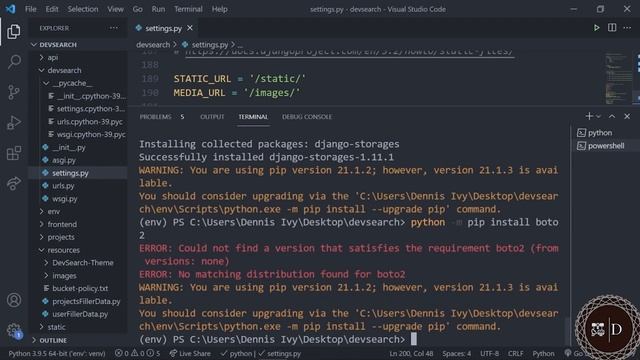Open asgi.py in the explorer
640x360 pixels.
pos(64,160)
